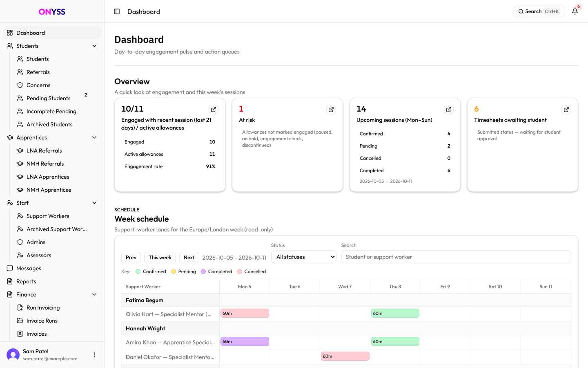The image size is (588, 368).
Task: Open Timesheets awaiting student external link icon
Action: tap(566, 110)
